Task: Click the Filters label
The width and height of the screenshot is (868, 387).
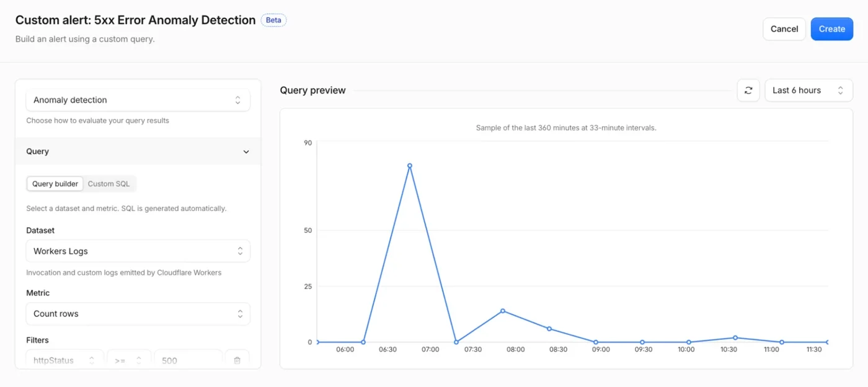Action: pyautogui.click(x=37, y=340)
